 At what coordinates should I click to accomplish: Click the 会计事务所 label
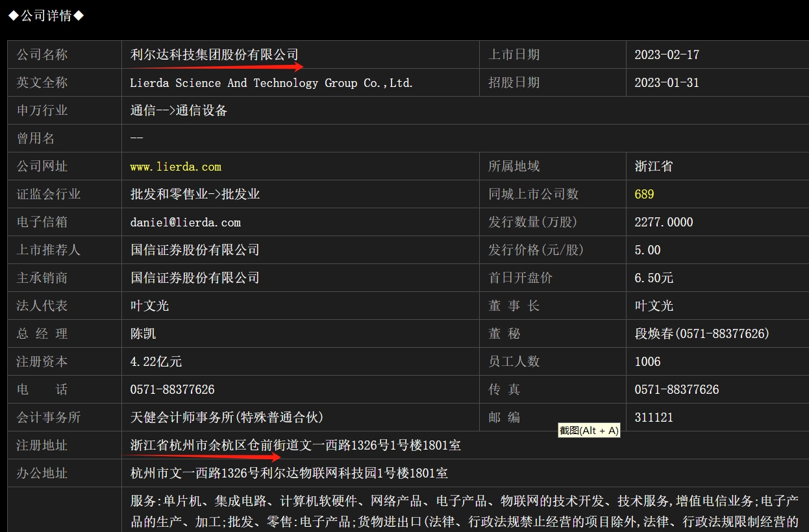[49, 418]
